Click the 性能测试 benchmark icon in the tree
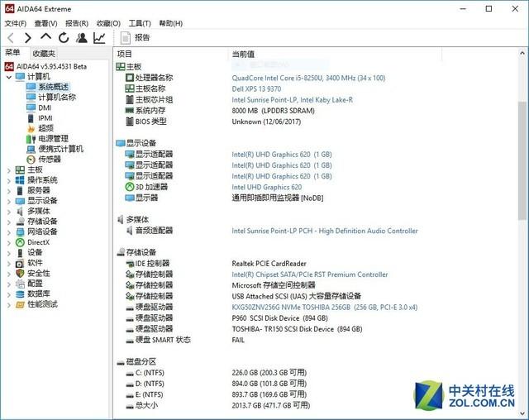This screenshot has height=420, width=529. point(20,304)
